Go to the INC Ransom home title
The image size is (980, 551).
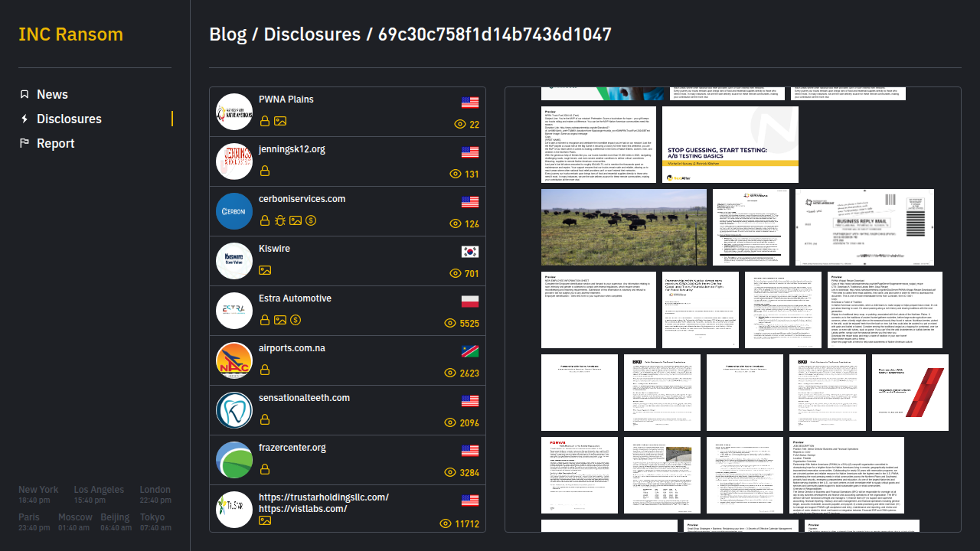coord(70,34)
